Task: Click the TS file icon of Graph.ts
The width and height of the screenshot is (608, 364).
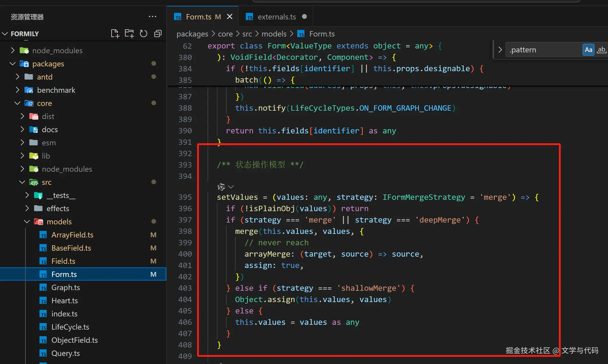Action: tap(43, 288)
